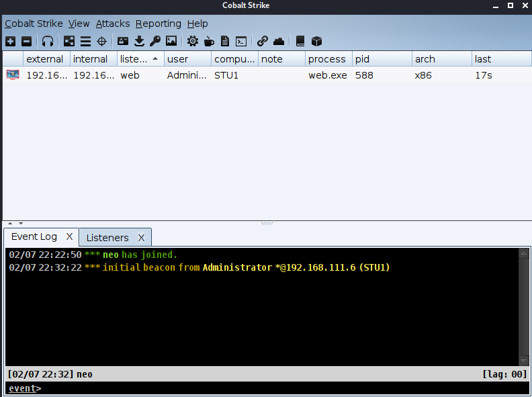The image size is (532, 397).
Task: Open the View menu
Action: 79,24
